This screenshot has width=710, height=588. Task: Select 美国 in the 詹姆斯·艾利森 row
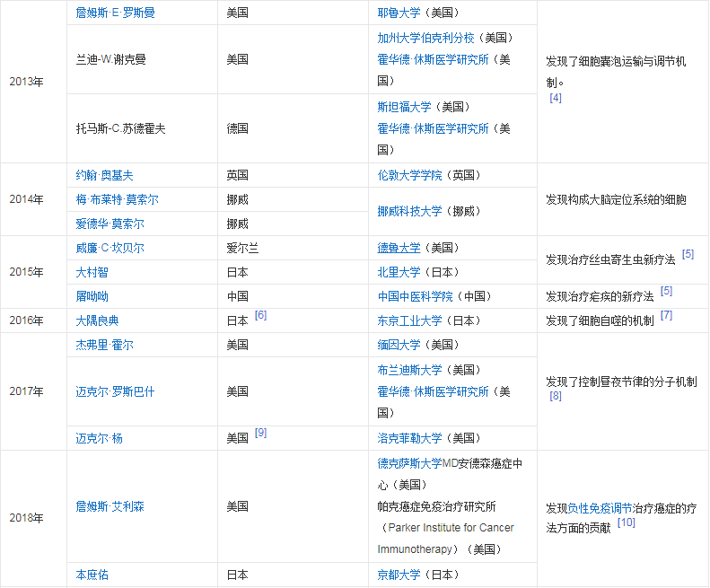click(237, 506)
